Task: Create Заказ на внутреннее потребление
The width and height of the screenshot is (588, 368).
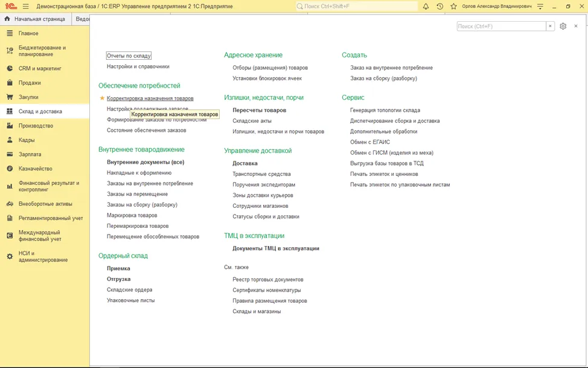Action: pos(392,68)
